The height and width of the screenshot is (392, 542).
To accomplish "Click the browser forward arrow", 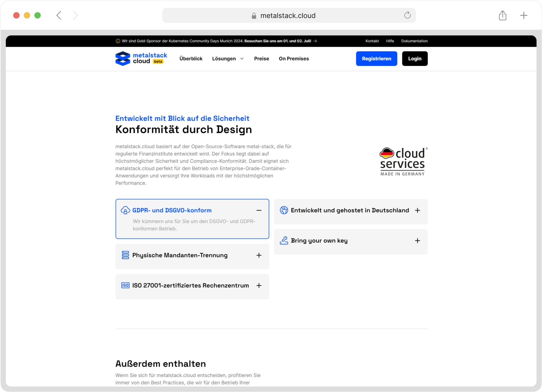I will pos(75,15).
